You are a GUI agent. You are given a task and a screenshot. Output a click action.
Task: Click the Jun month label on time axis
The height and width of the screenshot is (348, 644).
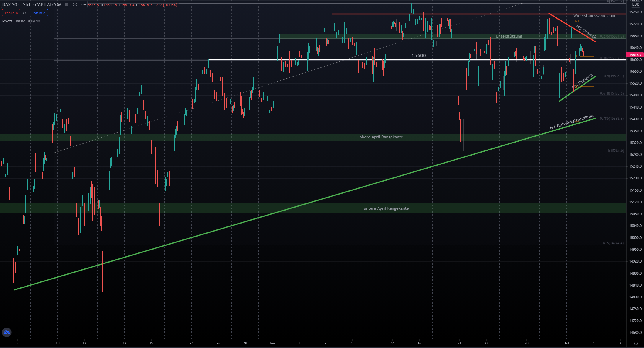(272, 343)
